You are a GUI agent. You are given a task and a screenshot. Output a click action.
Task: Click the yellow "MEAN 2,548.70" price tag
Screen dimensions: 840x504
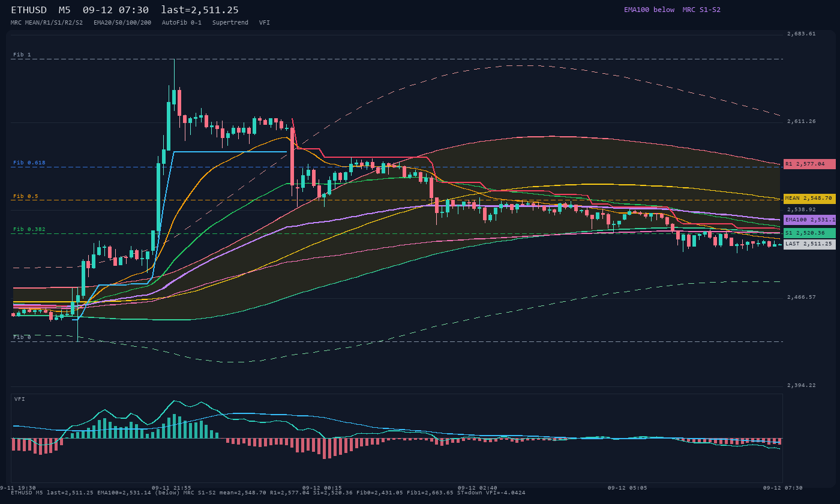pos(809,198)
